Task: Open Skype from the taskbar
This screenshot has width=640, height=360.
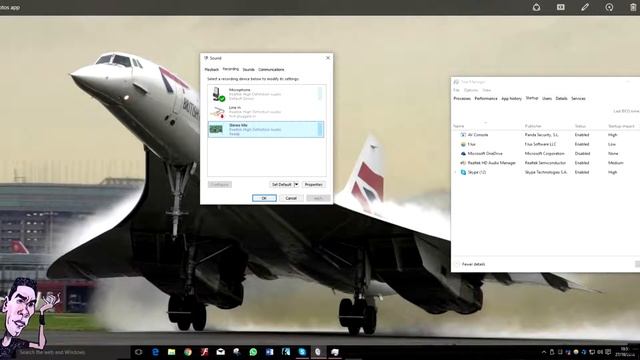Action: click(302, 352)
